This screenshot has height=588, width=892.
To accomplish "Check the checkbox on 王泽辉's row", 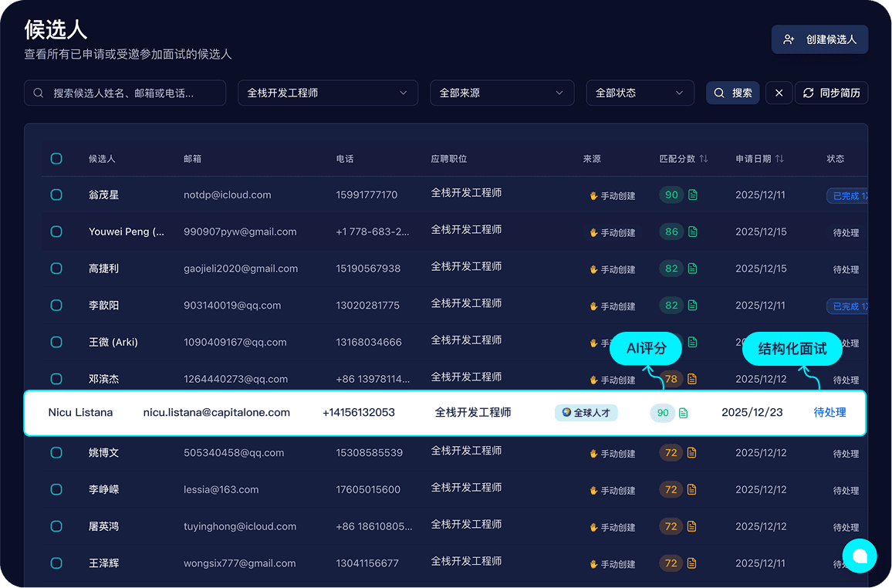I will pos(56,563).
